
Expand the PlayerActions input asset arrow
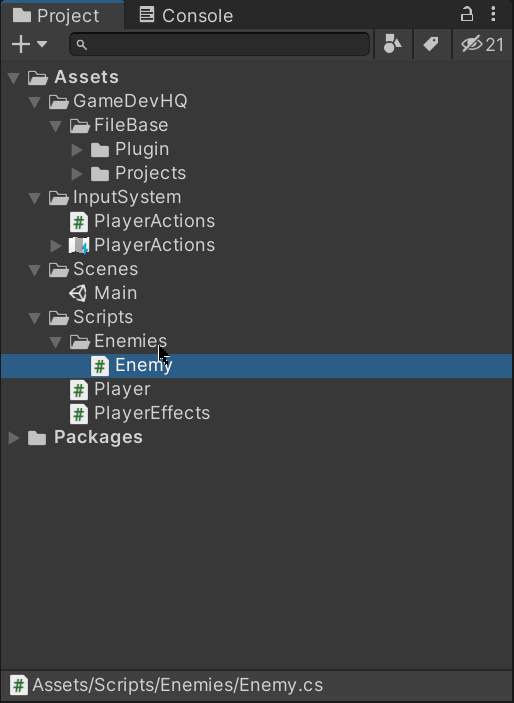click(x=56, y=246)
